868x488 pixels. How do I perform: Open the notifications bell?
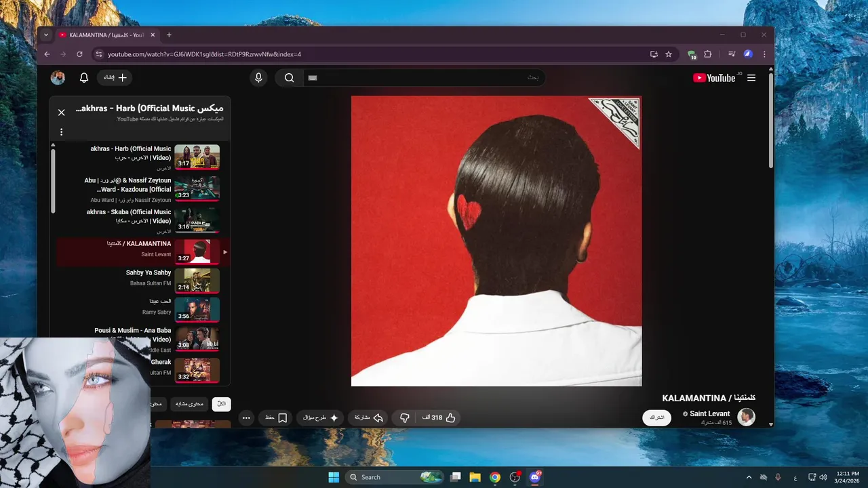click(84, 78)
